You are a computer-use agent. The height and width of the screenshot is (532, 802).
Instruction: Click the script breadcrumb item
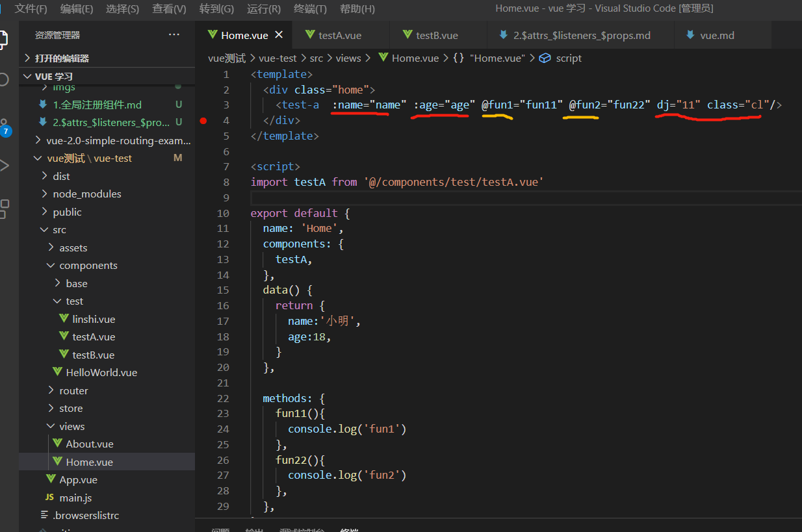click(568, 58)
